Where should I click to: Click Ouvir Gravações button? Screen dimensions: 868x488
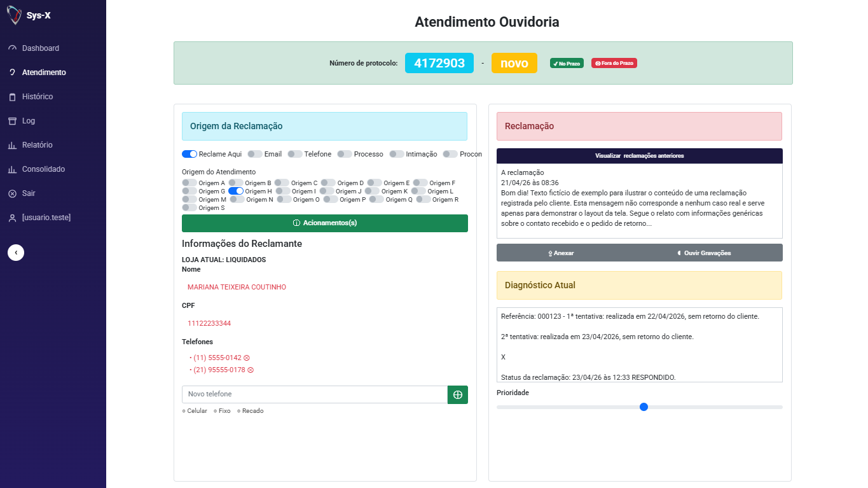point(704,253)
